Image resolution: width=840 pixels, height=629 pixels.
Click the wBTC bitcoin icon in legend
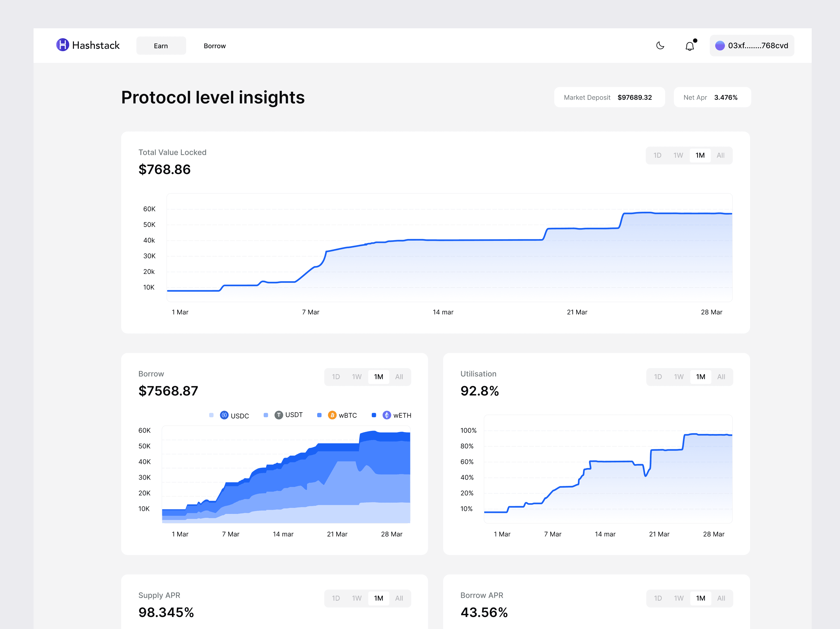332,415
